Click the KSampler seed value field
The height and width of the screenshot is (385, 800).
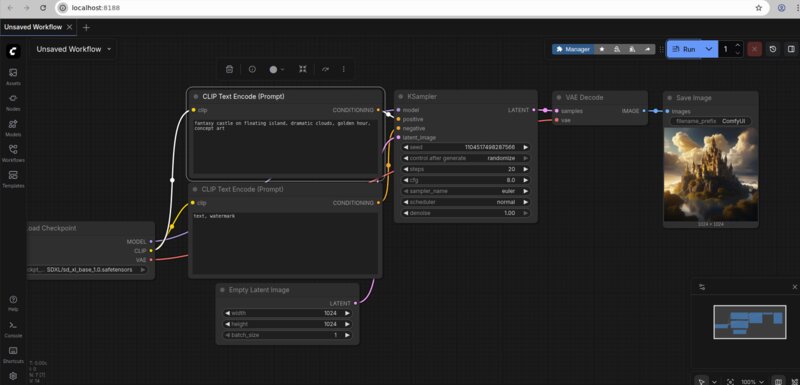point(465,147)
